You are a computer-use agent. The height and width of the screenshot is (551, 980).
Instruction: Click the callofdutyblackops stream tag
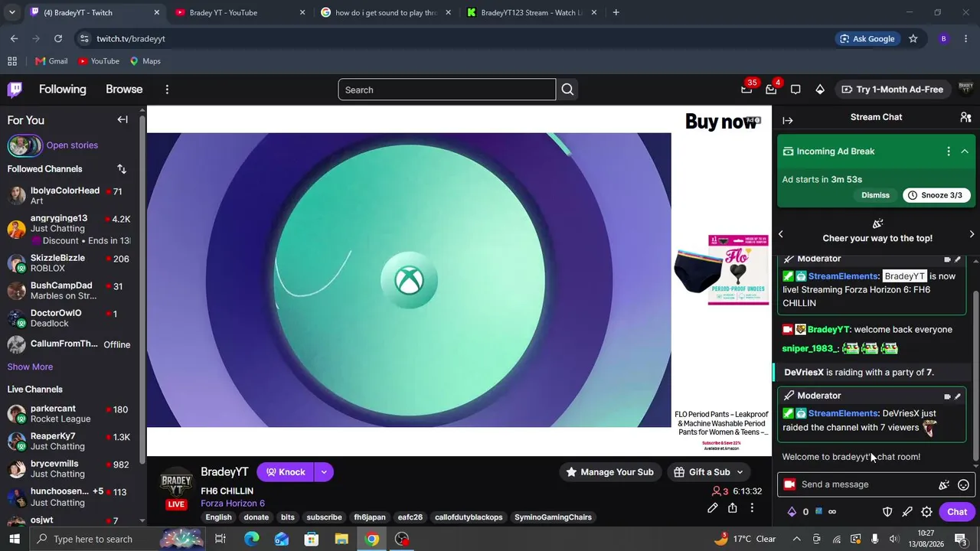tap(469, 517)
